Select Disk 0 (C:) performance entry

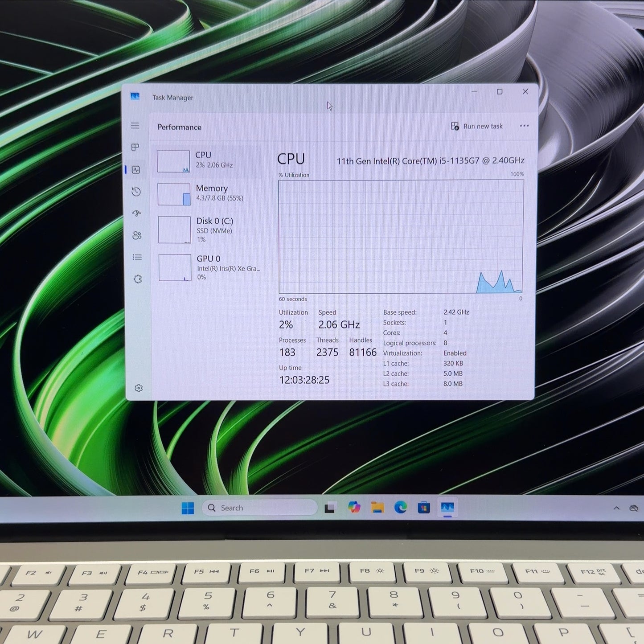coord(209,230)
